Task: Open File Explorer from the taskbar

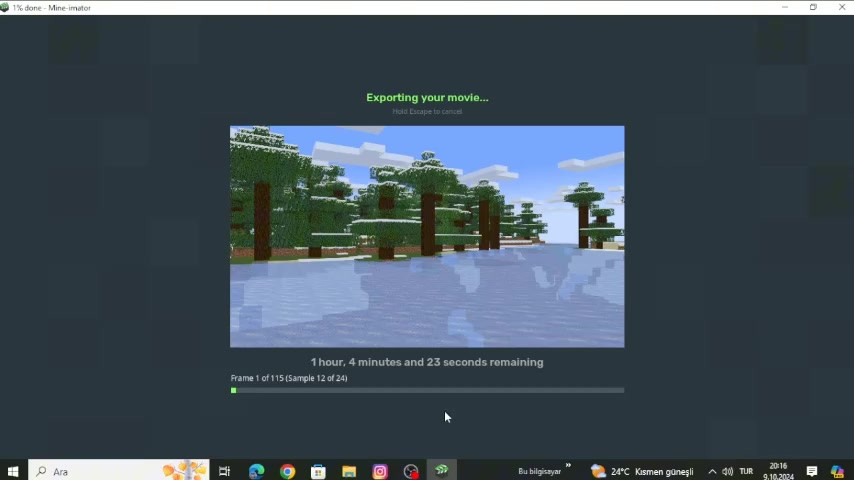Action: point(349,471)
